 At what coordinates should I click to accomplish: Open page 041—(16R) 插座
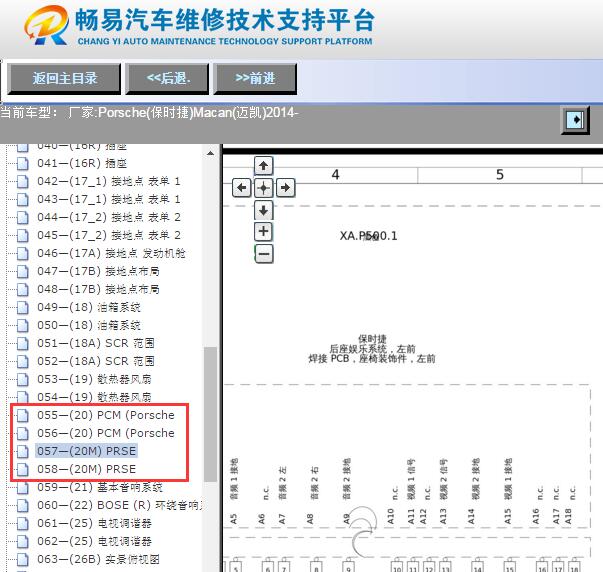pos(82,163)
